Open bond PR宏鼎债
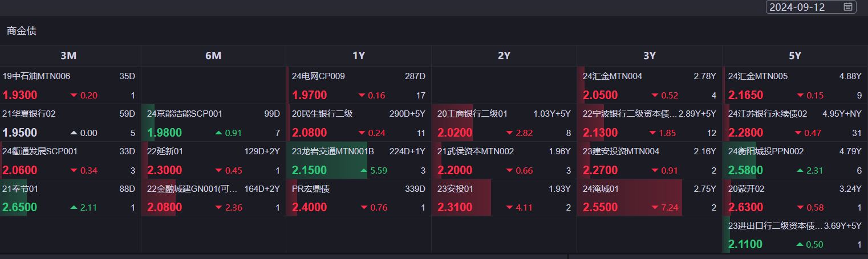Image resolution: width=868 pixels, height=259 pixels. 311,189
